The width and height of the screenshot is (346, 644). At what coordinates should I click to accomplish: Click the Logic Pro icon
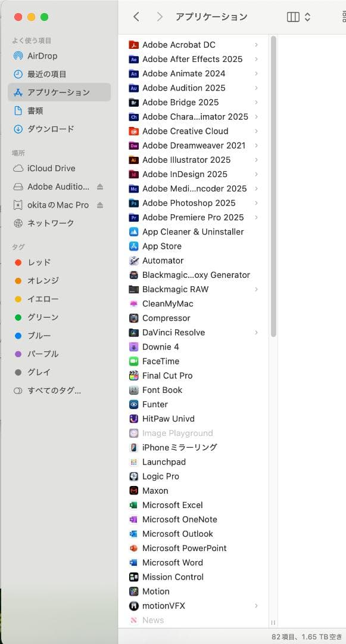[x=133, y=476]
